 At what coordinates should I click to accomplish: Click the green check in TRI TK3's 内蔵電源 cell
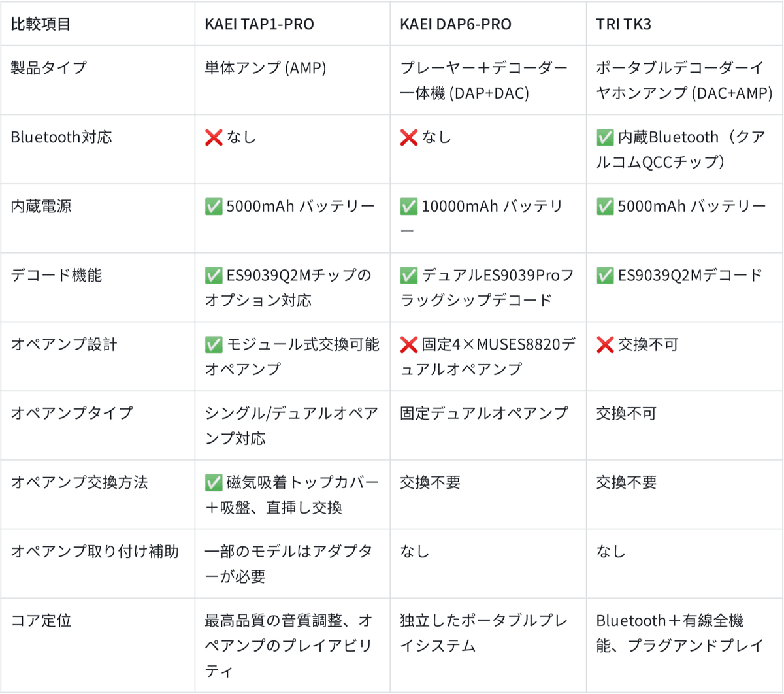605,207
